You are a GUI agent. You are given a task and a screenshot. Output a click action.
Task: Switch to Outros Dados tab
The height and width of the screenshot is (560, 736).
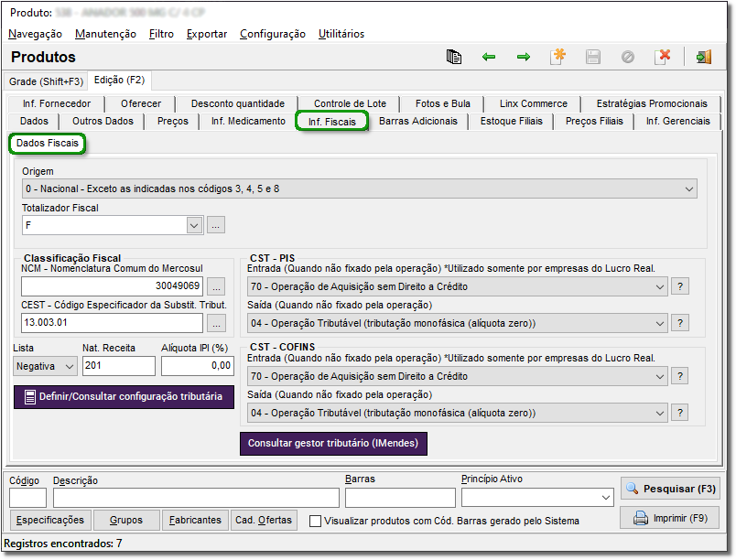(103, 121)
